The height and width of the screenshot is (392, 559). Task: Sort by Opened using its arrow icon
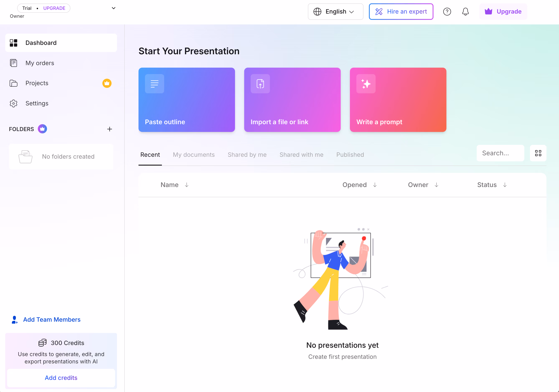click(375, 185)
